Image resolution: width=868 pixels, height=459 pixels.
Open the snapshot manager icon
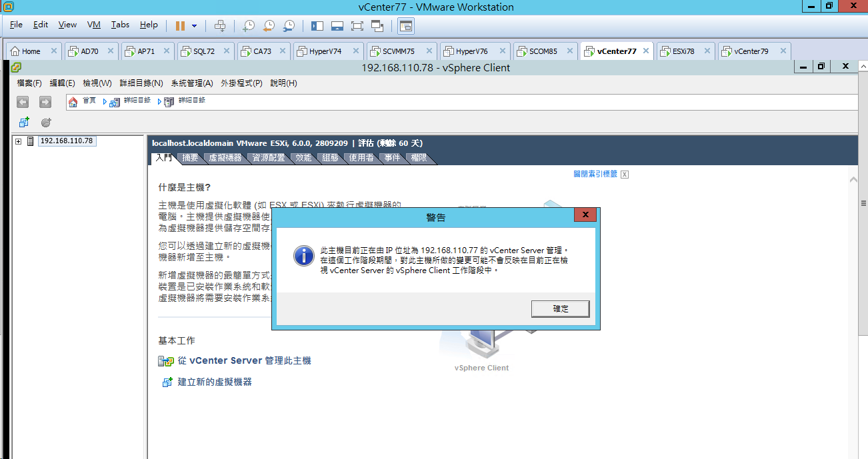pos(289,25)
